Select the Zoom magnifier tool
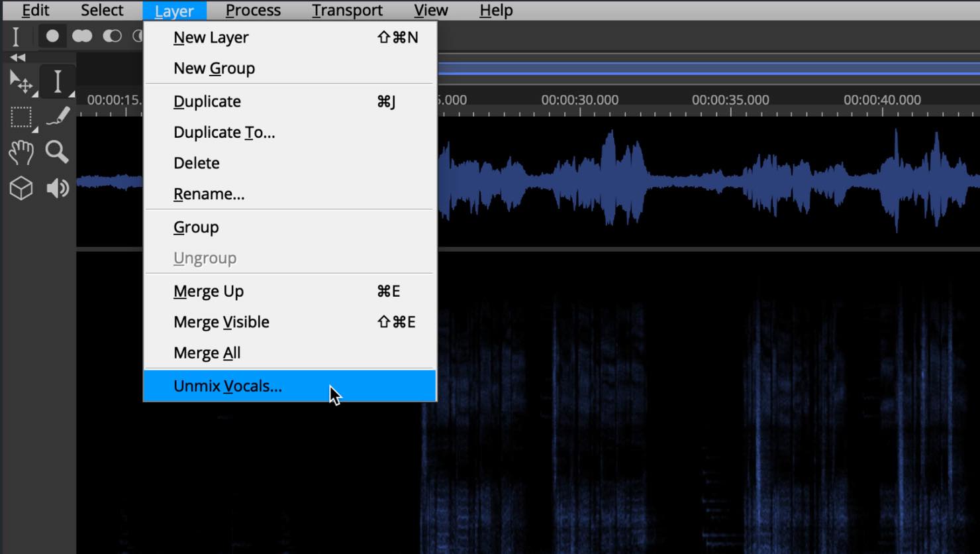This screenshot has width=980, height=554. (x=57, y=152)
